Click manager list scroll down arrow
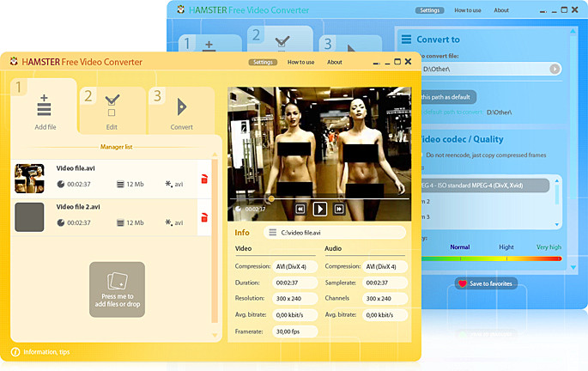Viewport: 588px width, 371px height. 215,335
